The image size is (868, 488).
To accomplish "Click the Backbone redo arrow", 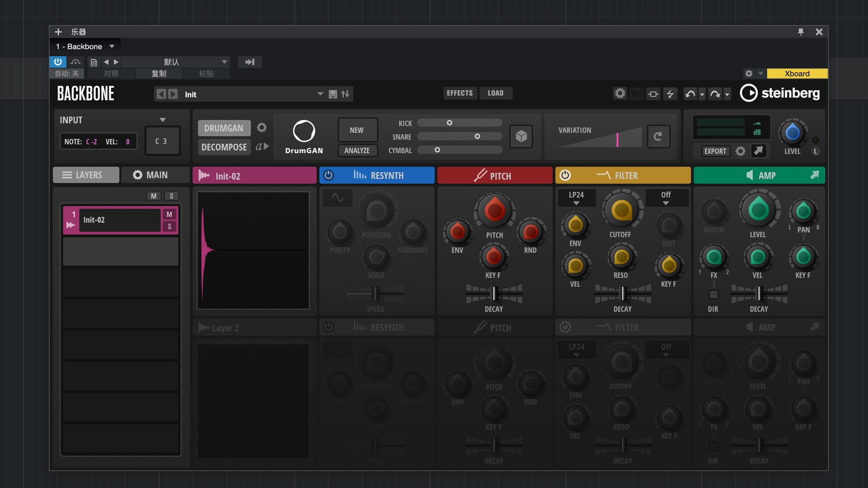I will [x=715, y=94].
